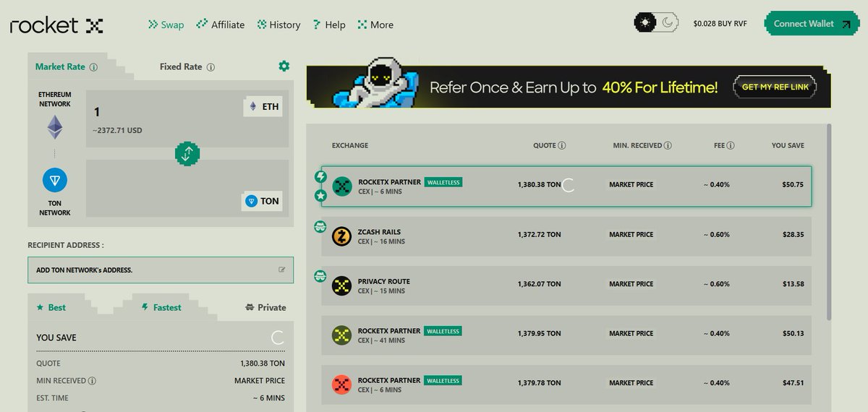Click the RocketX logo
The image size is (868, 412).
[x=56, y=25]
